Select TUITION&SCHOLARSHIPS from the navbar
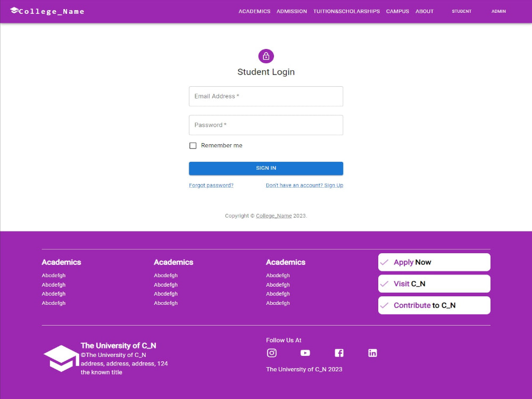 [346, 11]
